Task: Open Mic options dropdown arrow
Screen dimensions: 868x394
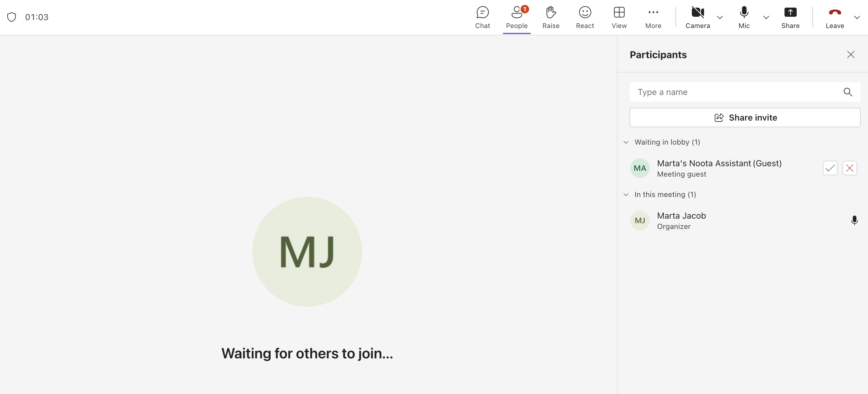Action: pyautogui.click(x=766, y=18)
